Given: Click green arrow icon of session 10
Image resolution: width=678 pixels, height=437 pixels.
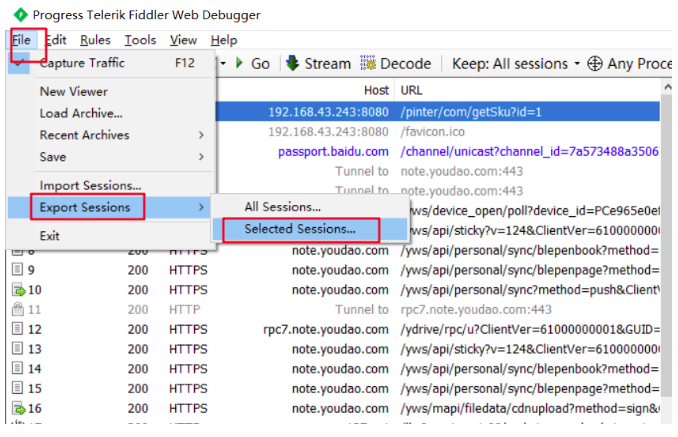Looking at the screenshot, I should coord(18,290).
